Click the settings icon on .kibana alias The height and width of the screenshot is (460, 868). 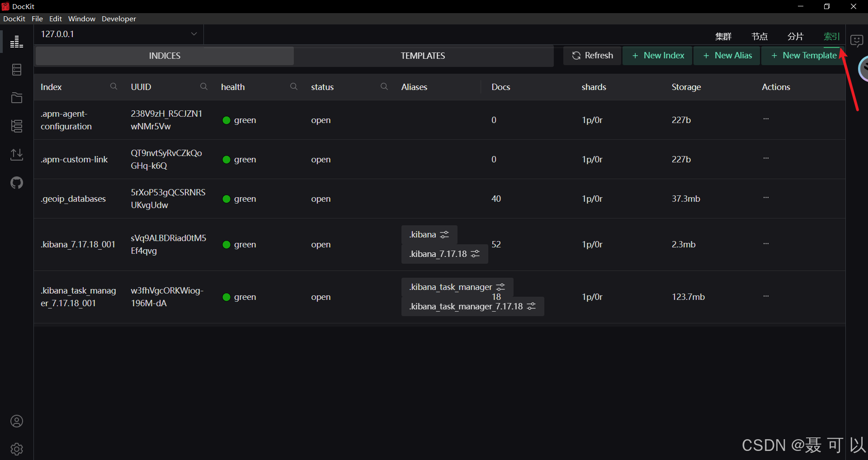(x=445, y=235)
